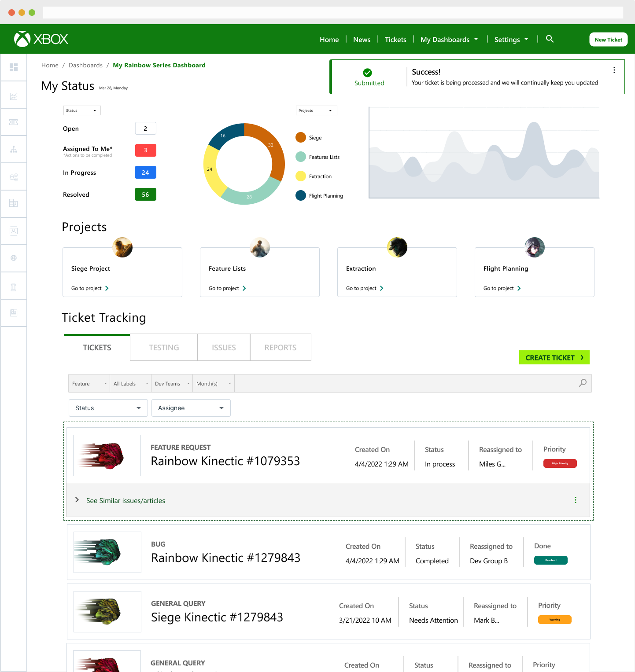
Task: Select the TICKETS tab
Action: pos(97,348)
